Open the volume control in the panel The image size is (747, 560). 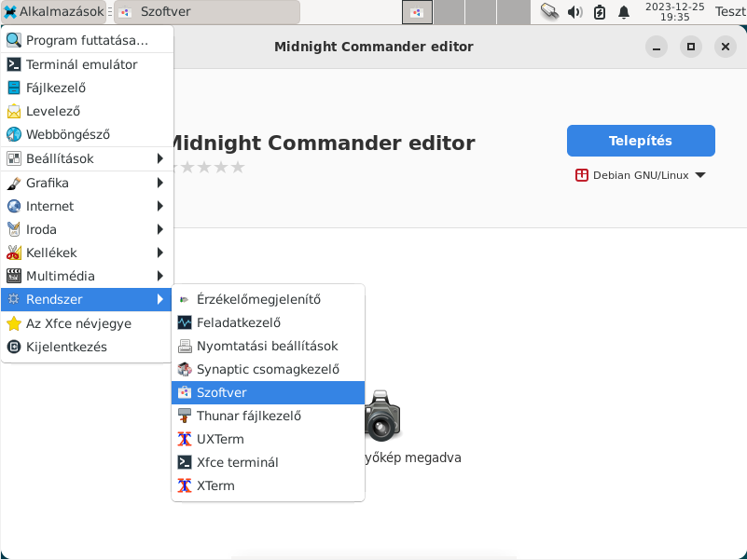point(575,12)
